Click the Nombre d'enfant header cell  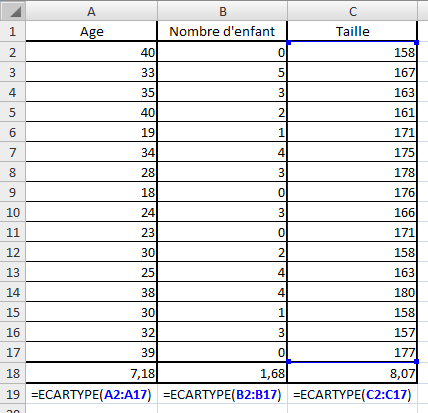(x=222, y=31)
